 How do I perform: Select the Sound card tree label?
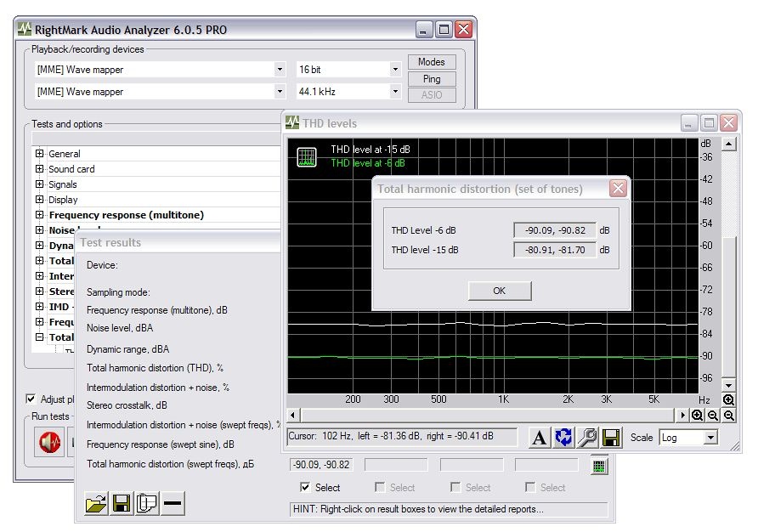[x=71, y=169]
